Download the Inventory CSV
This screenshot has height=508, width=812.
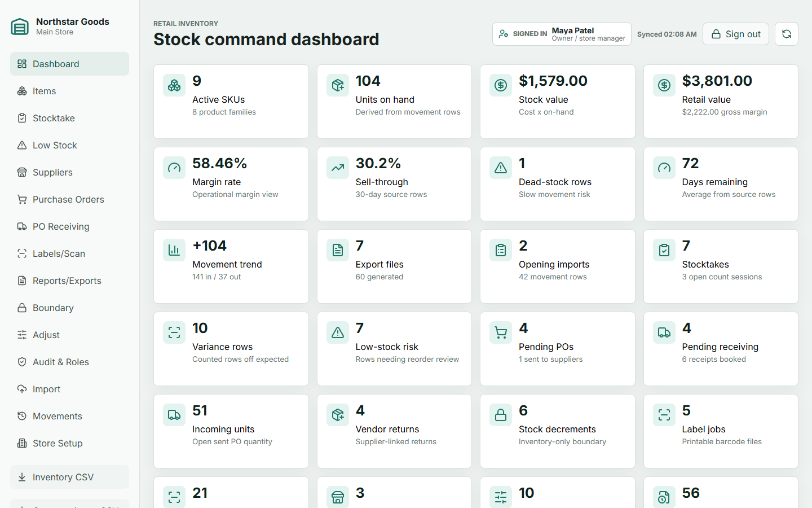(69, 477)
